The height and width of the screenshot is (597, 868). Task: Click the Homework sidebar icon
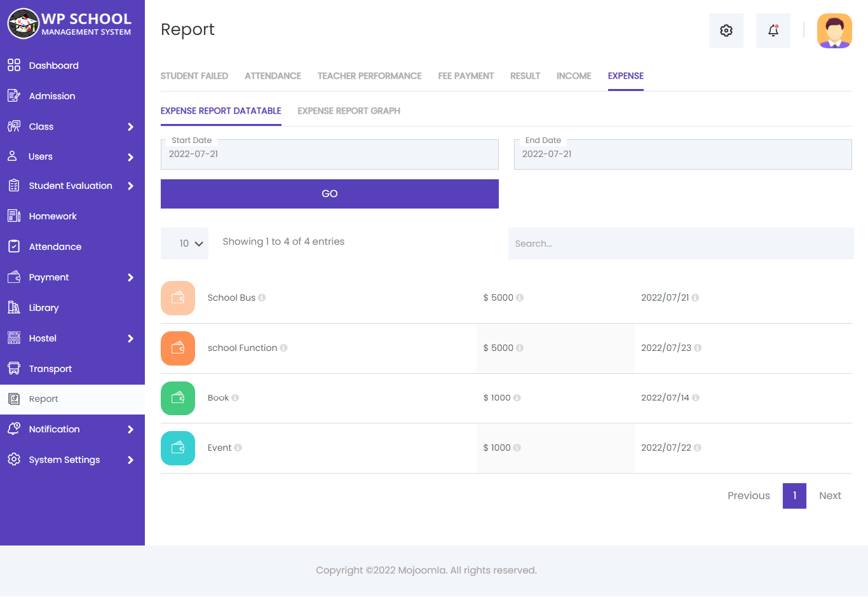coord(14,216)
